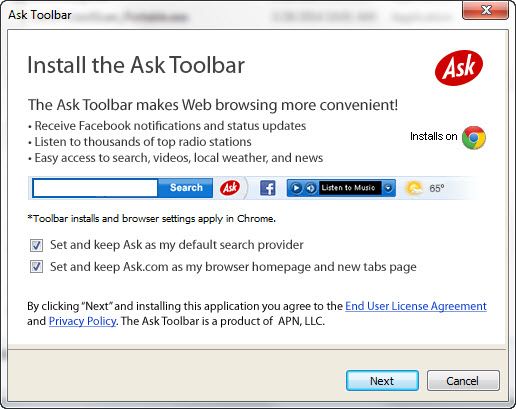
Task: Click inside the toolbar preview search field
Action: [x=95, y=188]
